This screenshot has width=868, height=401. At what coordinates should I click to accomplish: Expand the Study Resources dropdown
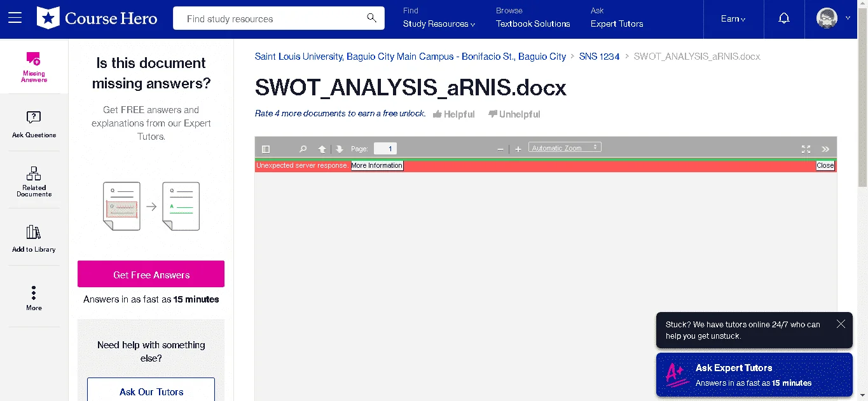pos(439,24)
